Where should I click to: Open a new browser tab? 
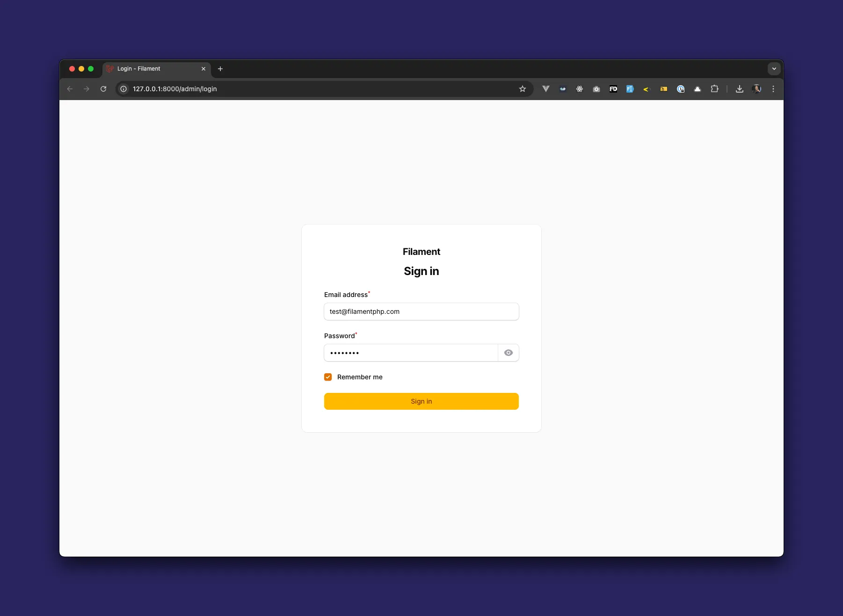(220, 69)
